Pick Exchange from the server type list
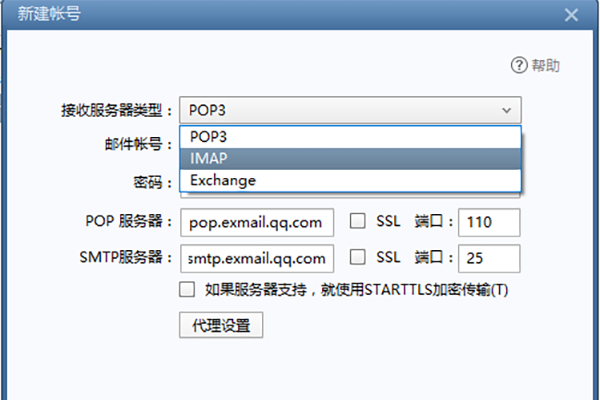Viewport: 600px width, 400px height. tap(350, 180)
